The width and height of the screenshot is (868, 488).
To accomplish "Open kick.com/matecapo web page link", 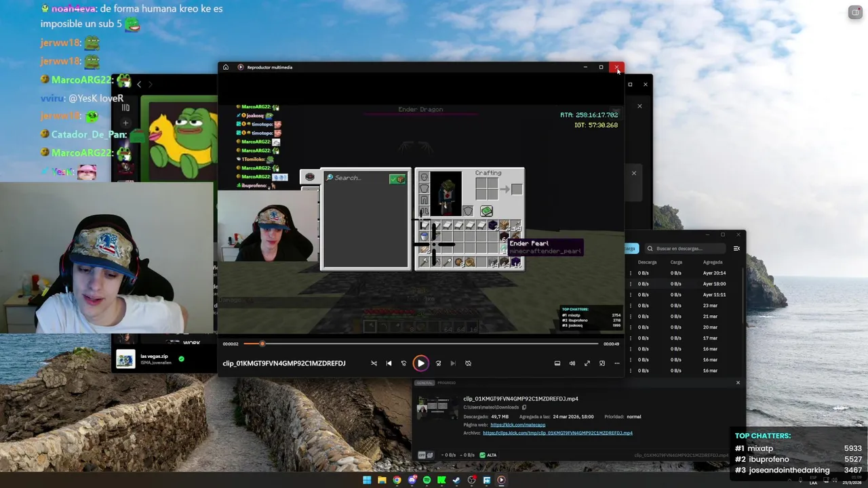I will 518,425.
